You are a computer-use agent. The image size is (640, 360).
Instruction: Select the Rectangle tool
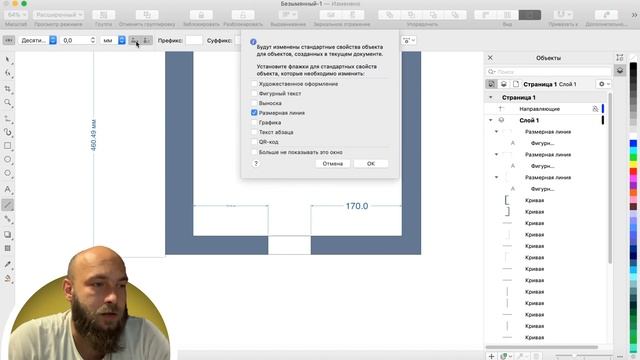tap(8, 146)
